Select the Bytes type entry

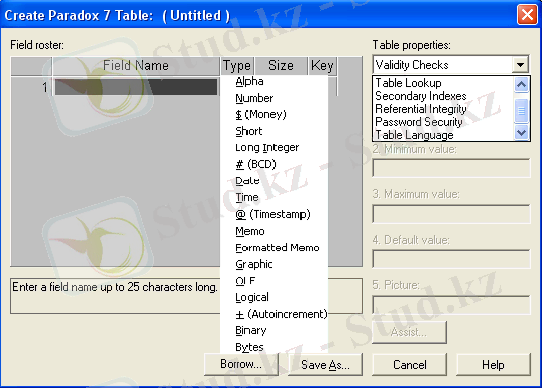pos(249,347)
